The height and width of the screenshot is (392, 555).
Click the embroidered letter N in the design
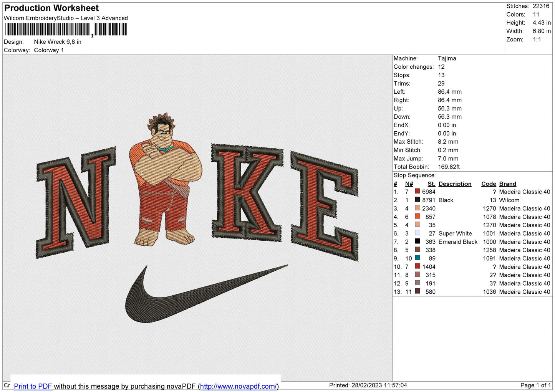click(76, 202)
